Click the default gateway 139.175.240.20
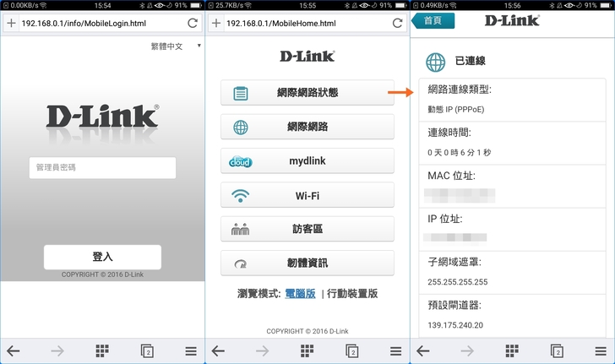Viewport: 615px width, 364px height. pos(455,325)
